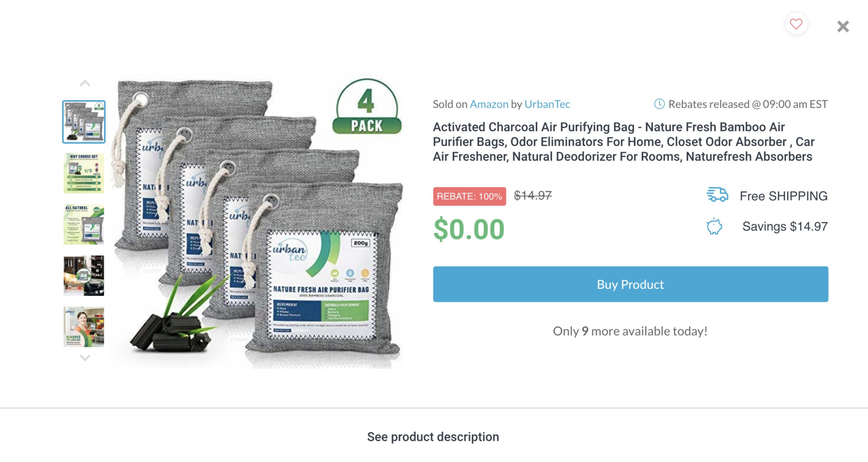868x462 pixels.
Task: Click the piggy bank savings icon
Action: (x=714, y=226)
